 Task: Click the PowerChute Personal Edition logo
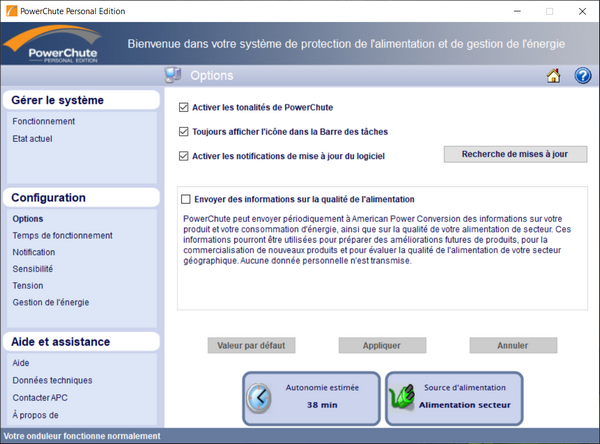[x=52, y=44]
